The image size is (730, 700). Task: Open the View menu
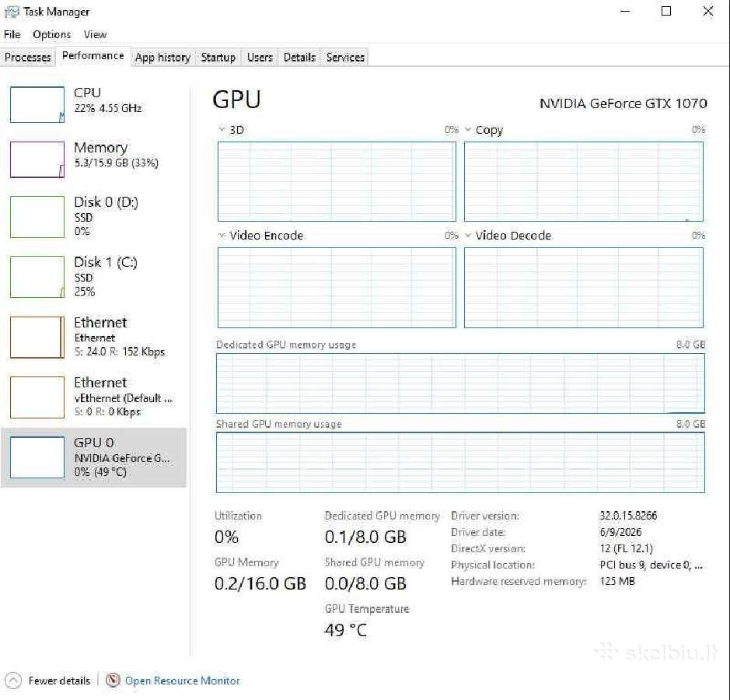point(95,34)
